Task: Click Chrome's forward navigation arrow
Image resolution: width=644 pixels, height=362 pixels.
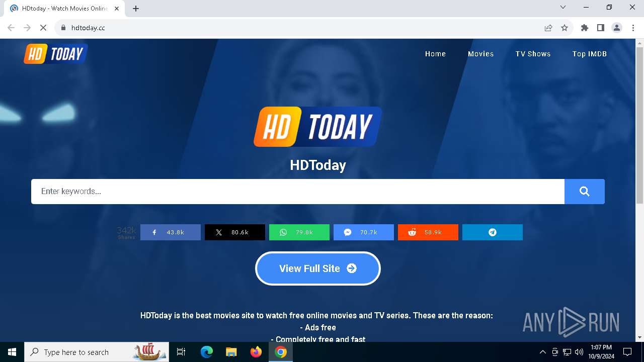Action: tap(27, 28)
